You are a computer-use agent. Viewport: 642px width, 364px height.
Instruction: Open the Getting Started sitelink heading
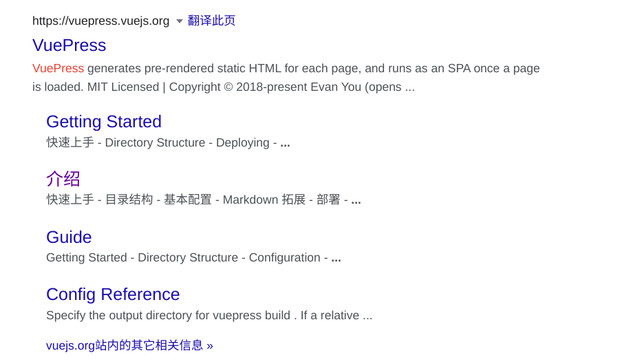104,122
